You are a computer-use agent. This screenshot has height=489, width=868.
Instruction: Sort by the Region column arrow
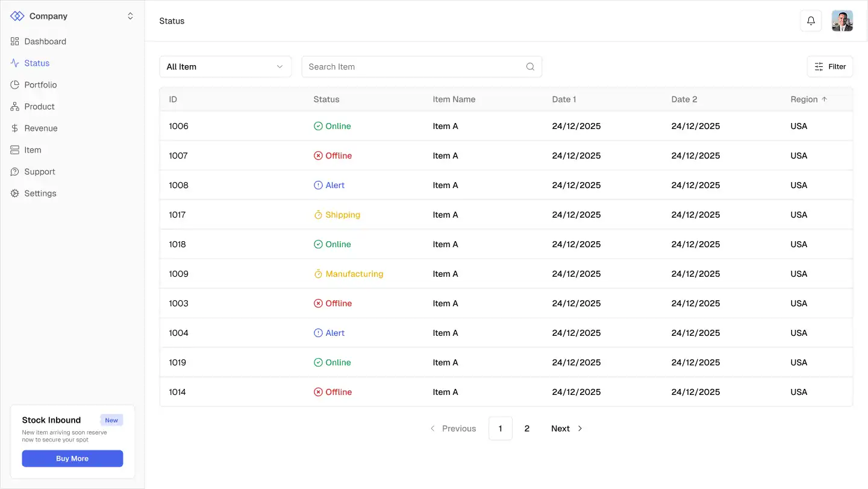[x=825, y=99]
